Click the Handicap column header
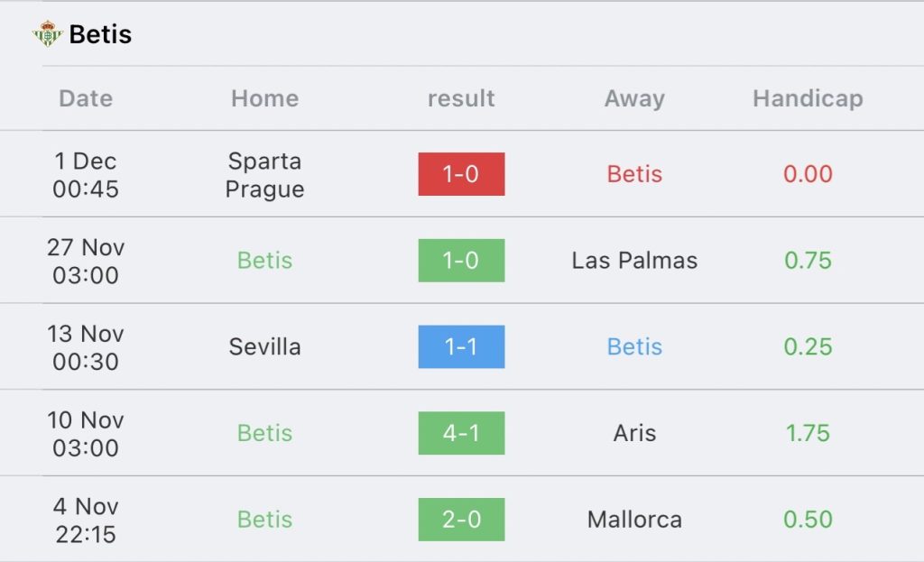Image resolution: width=924 pixels, height=562 pixels. [x=808, y=99]
